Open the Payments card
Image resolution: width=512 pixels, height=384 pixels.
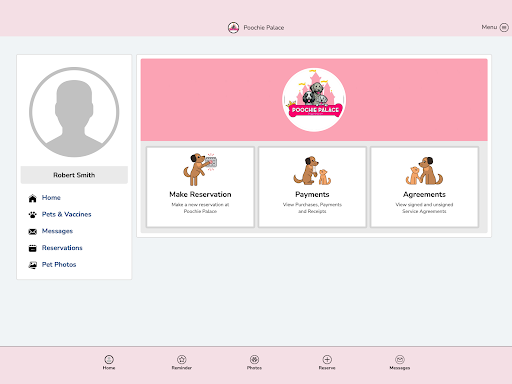click(312, 187)
